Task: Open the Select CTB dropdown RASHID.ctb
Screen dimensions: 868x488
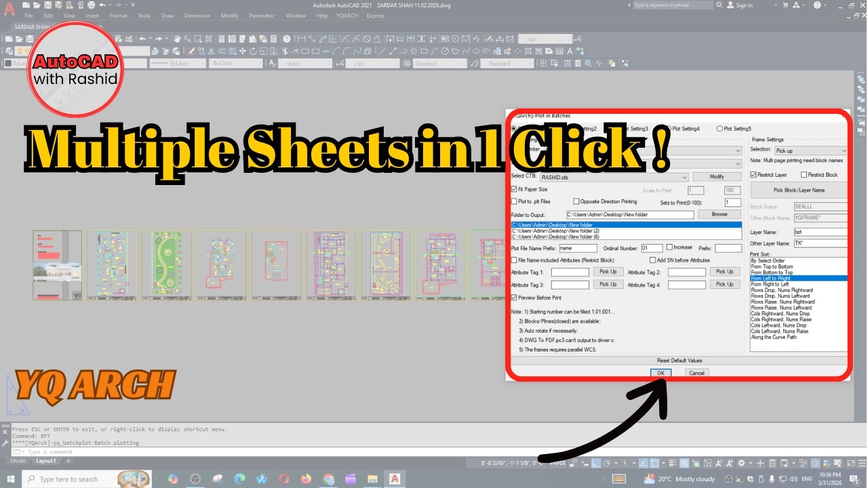Action: (614, 177)
